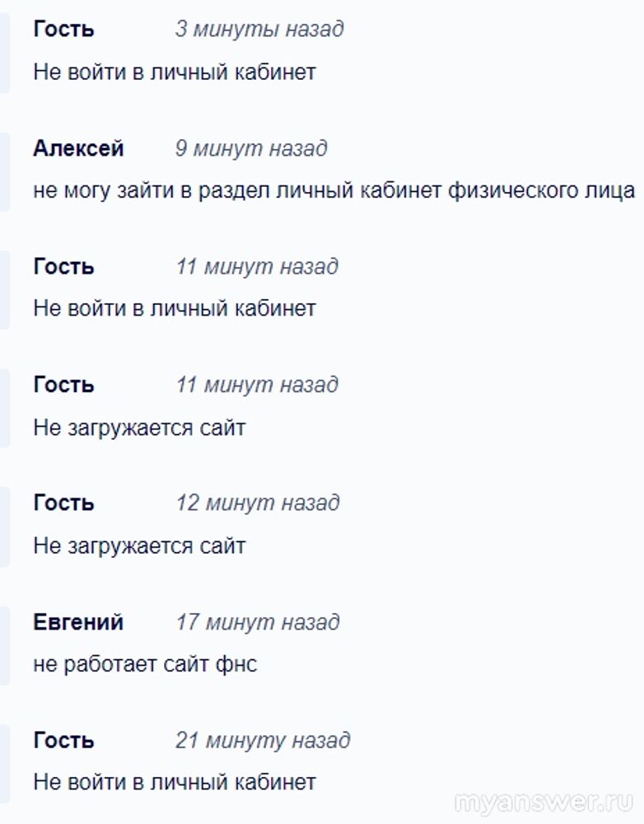Select Алексей's comment about личный кабинет физического лица
The image size is (644, 824).
click(x=334, y=191)
